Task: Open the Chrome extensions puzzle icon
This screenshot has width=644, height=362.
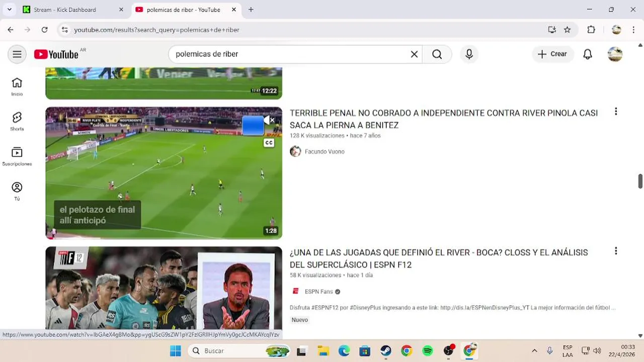Action: tap(591, 30)
